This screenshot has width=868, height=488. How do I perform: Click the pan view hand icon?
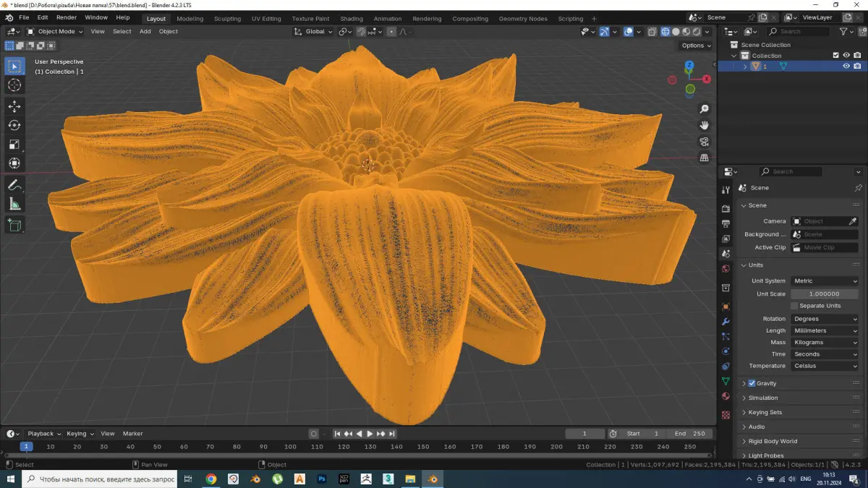[x=705, y=125]
